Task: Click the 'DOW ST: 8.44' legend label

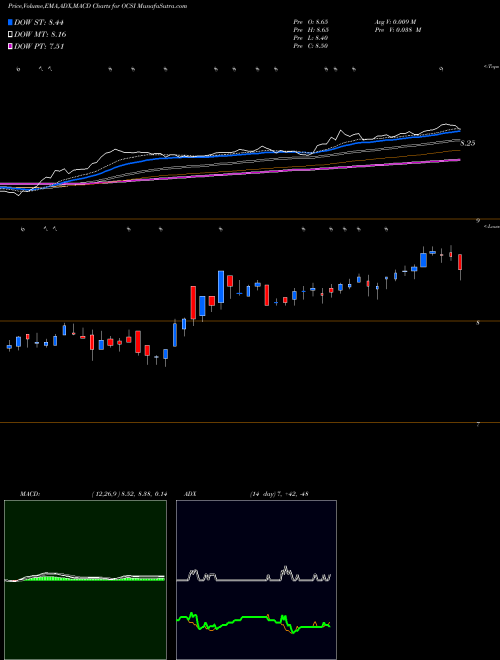Action: click(x=39, y=22)
